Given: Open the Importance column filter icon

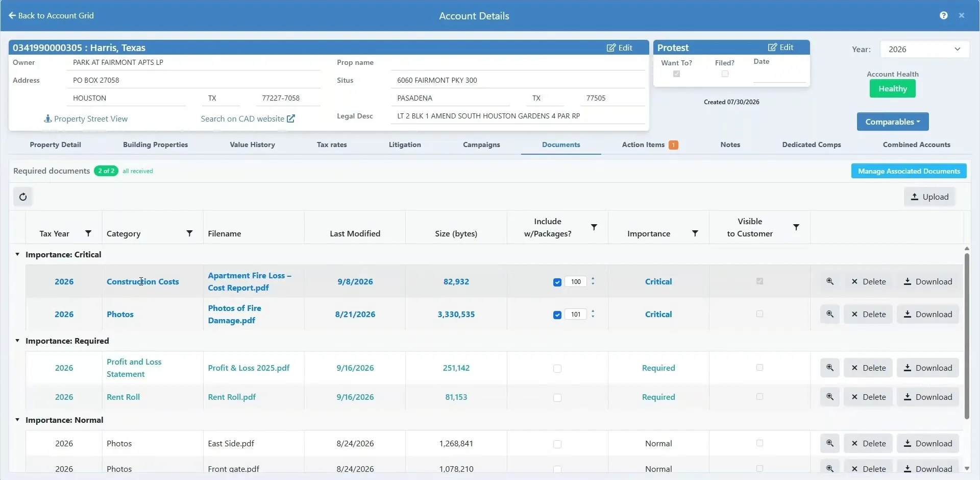Looking at the screenshot, I should point(695,233).
